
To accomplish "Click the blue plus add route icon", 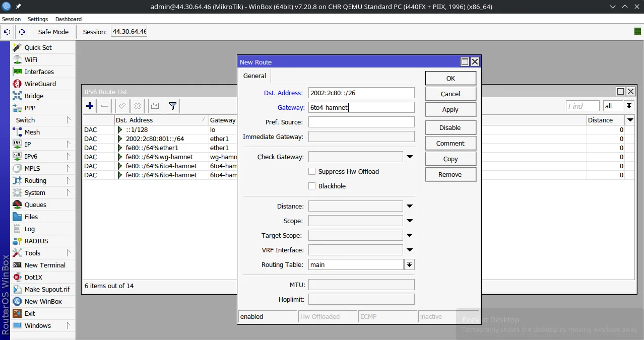I will click(90, 106).
